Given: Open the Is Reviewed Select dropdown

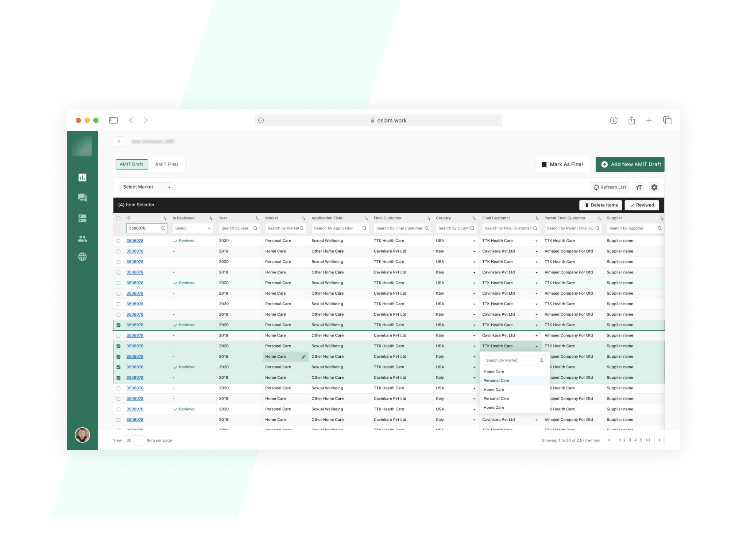Looking at the screenshot, I should coord(193,228).
